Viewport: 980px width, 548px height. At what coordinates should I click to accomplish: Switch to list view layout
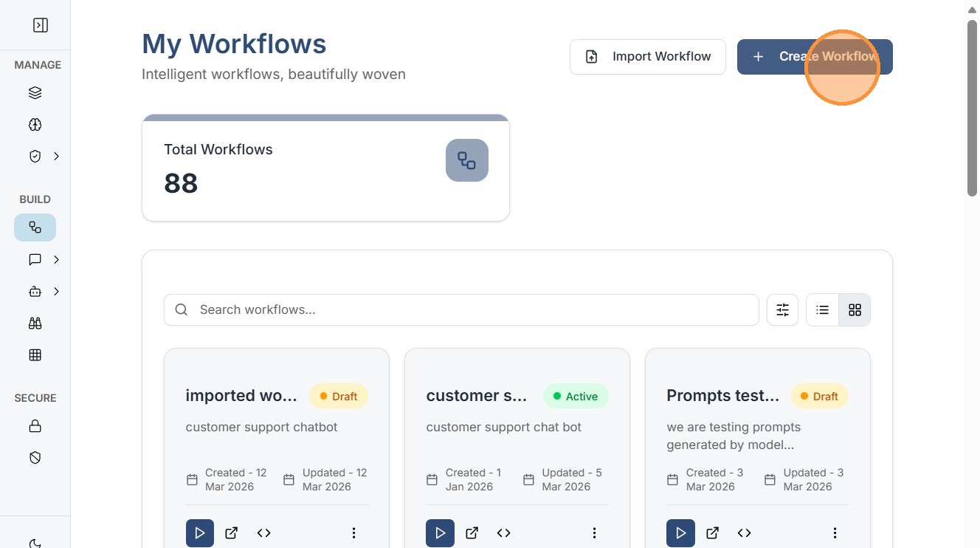pyautogui.click(x=823, y=310)
